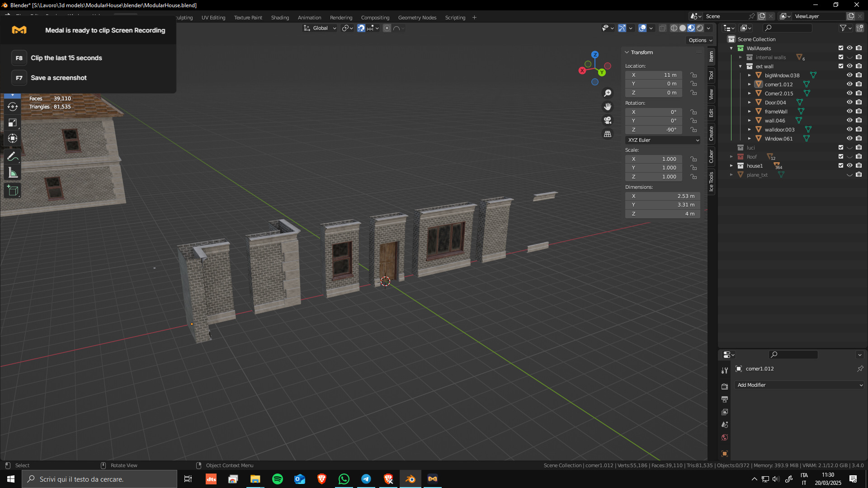868x488 pixels.
Task: Uncheck house1 collection checkbox
Action: 841,165
